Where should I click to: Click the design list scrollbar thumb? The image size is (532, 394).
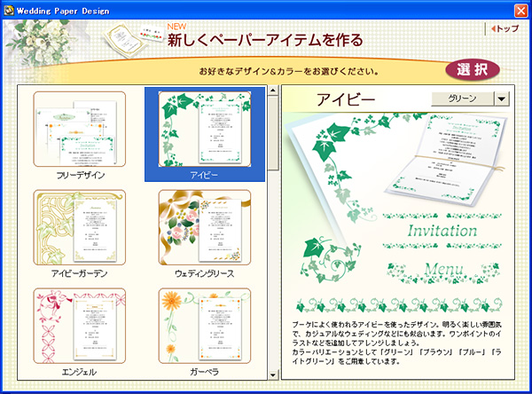click(273, 133)
